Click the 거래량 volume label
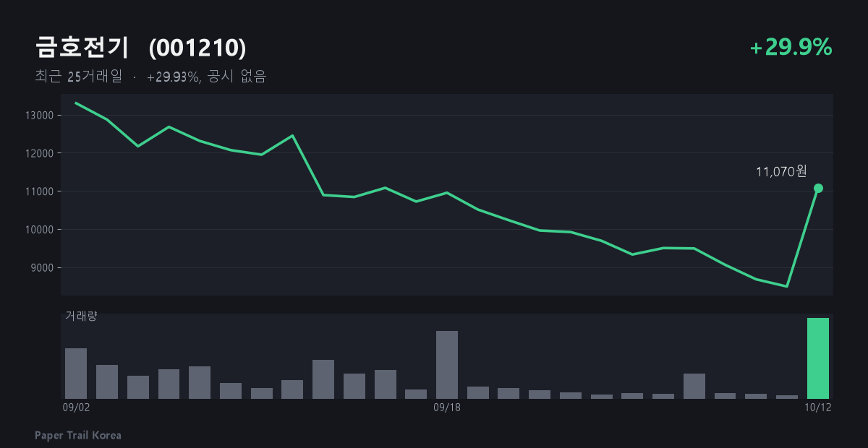 pyautogui.click(x=81, y=316)
